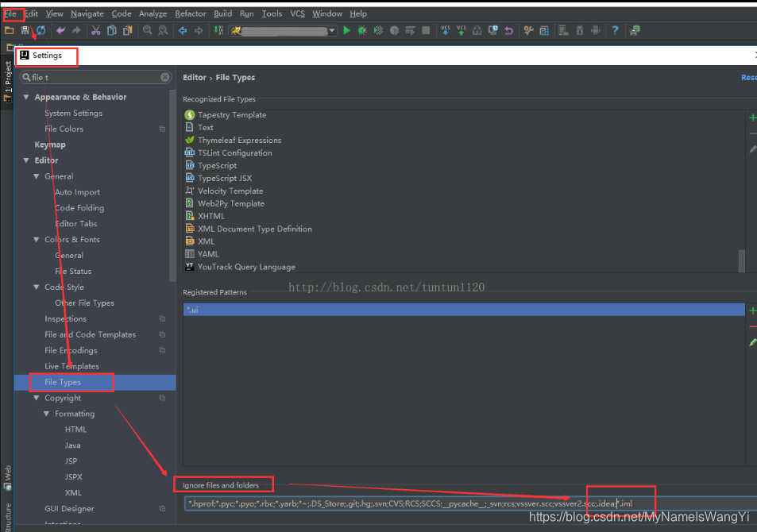The width and height of the screenshot is (757, 532).
Task: Collapse the Copyright node
Action: pos(37,398)
